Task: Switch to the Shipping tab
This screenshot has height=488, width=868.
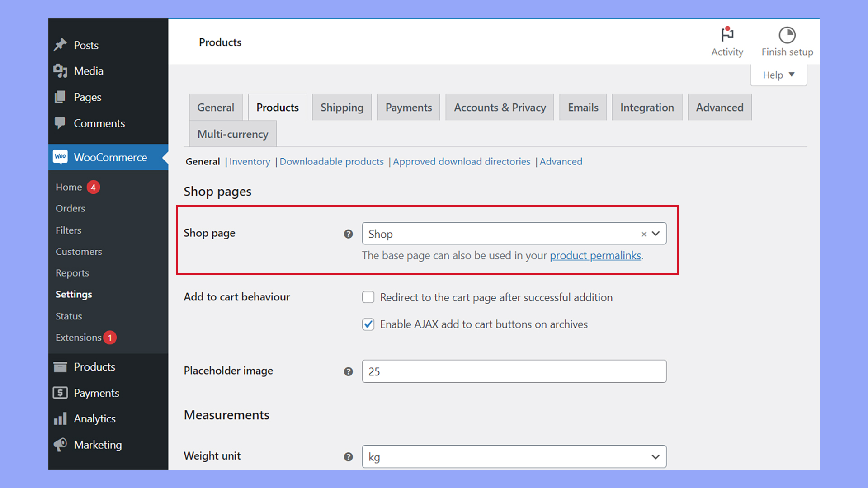Action: 342,107
